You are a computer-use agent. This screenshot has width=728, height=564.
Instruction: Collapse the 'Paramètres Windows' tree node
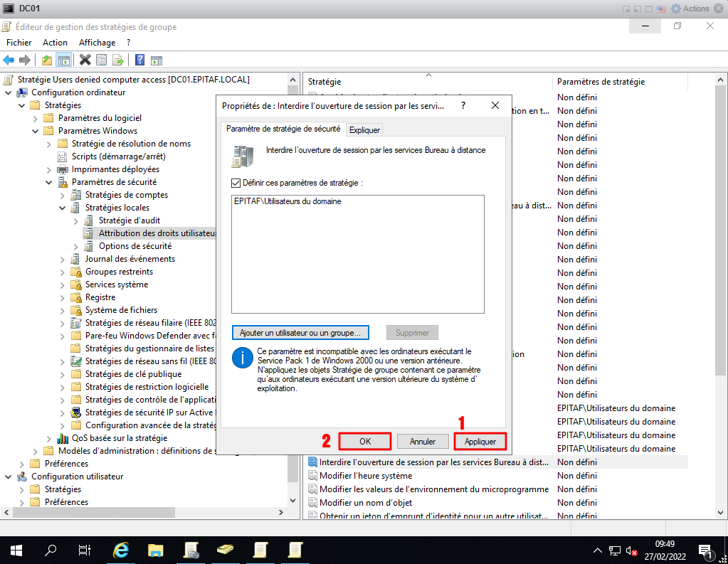(x=35, y=131)
